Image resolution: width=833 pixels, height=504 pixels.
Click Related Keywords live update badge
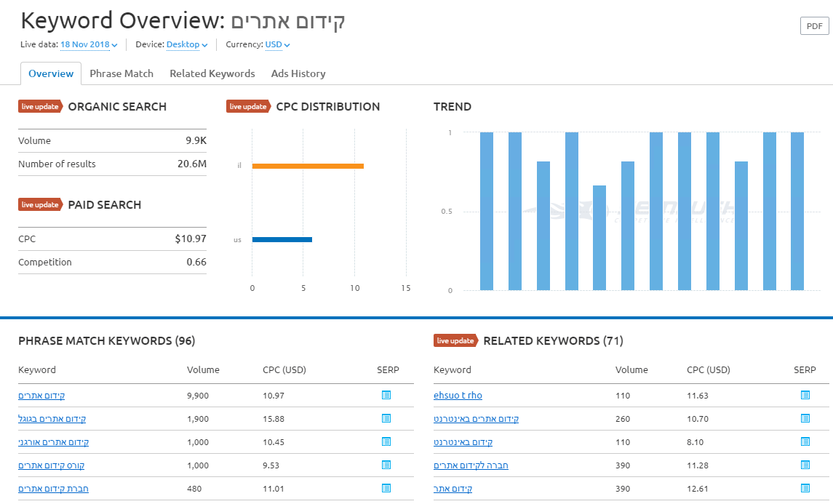pyautogui.click(x=456, y=341)
